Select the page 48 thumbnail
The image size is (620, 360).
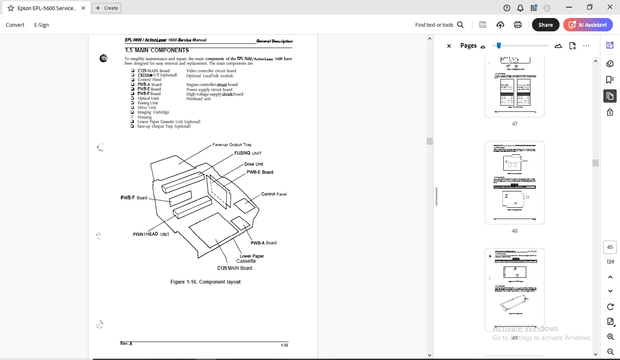pyautogui.click(x=514, y=182)
